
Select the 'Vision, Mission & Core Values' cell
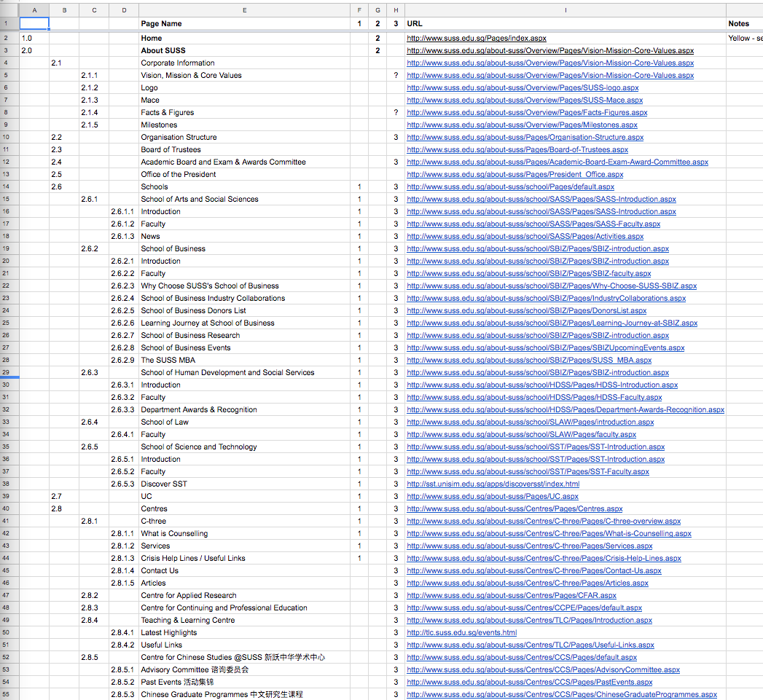click(x=244, y=75)
